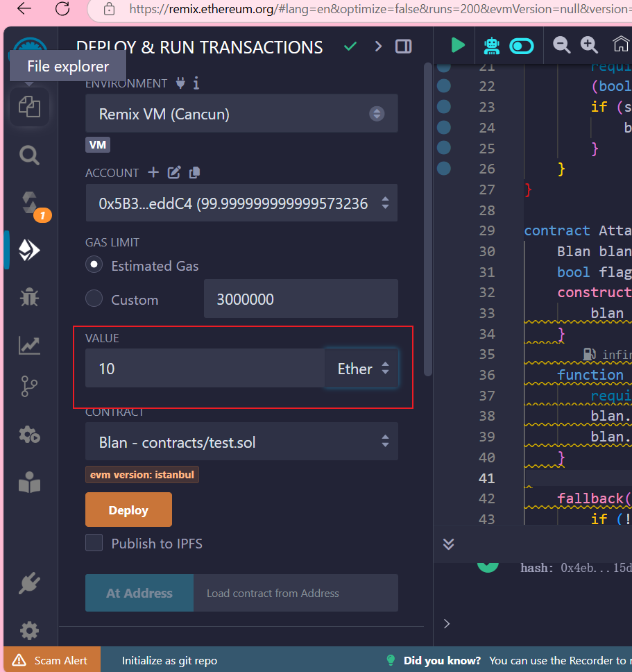Go back in the browser

24,8
